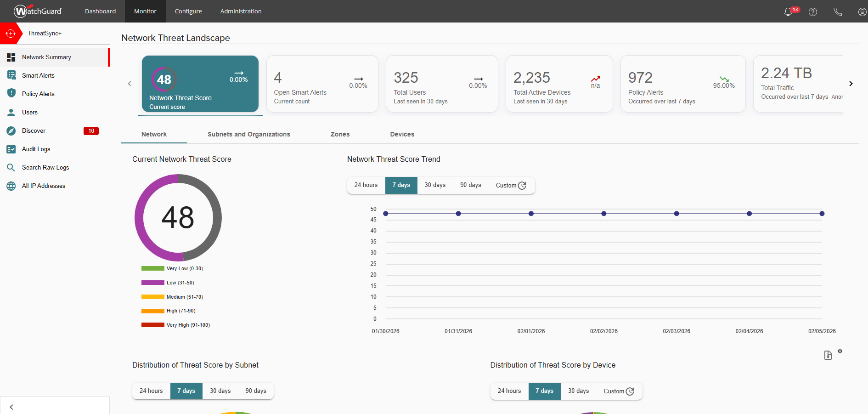Open the notifications bell icon

click(x=788, y=12)
